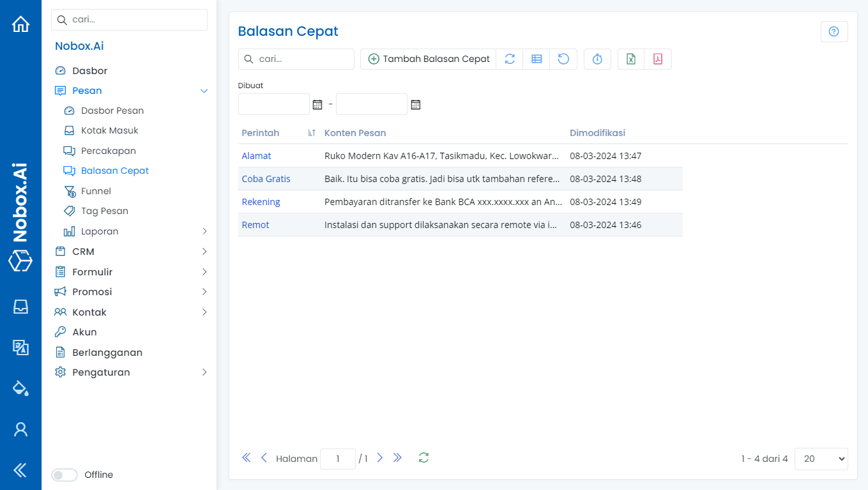
Task: Open the Coba Gratis quick reply link
Action: pyautogui.click(x=266, y=179)
